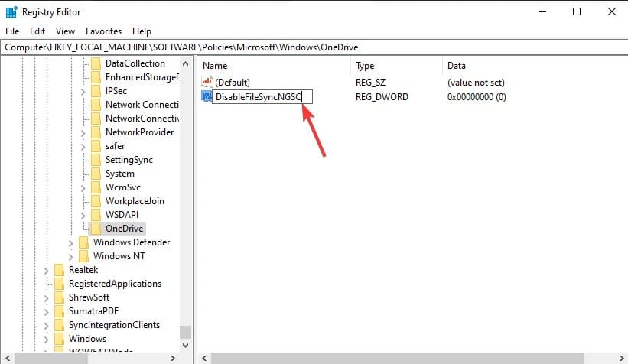This screenshot has height=364, width=628.
Task: Click the IPSec folder icon
Action: 96,91
